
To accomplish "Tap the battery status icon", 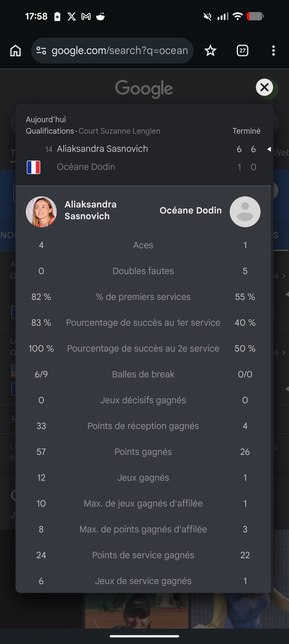I will coord(255,16).
